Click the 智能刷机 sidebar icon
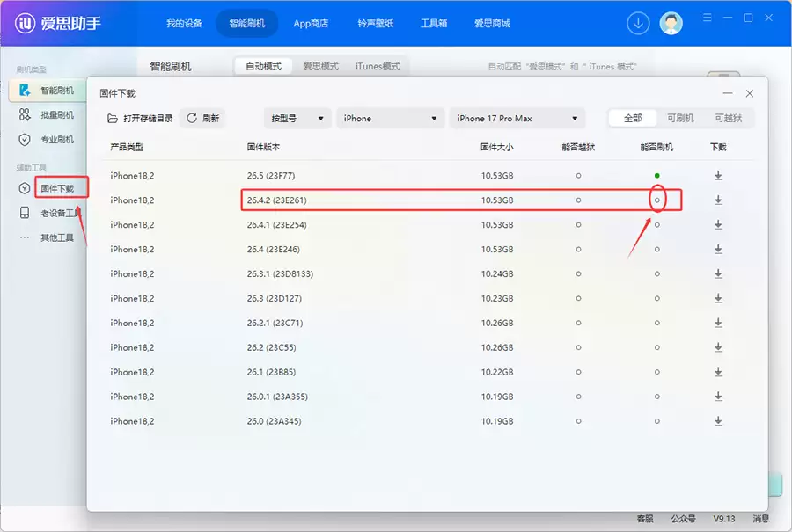Image resolution: width=792 pixels, height=532 pixels. point(25,91)
